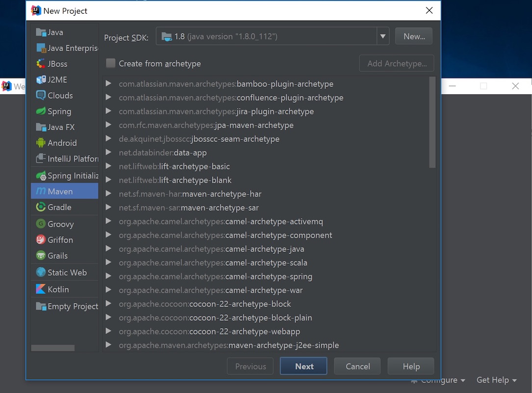Open Get Help dropdown in Welcome window
This screenshot has width=532, height=393.
pyautogui.click(x=496, y=380)
